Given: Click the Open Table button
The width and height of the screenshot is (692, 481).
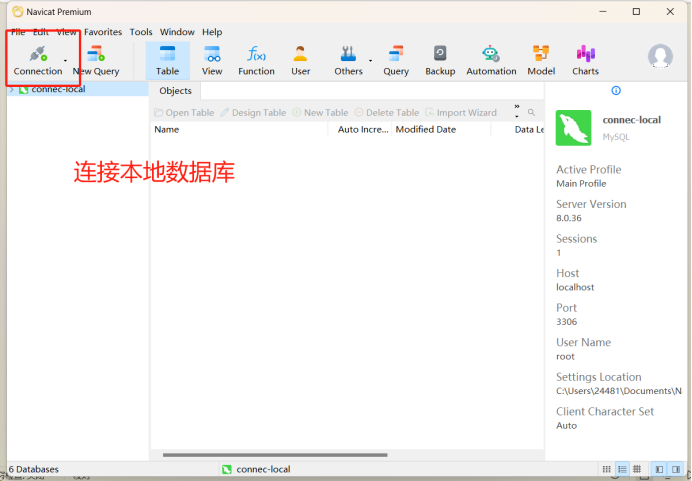Looking at the screenshot, I should point(184,113).
